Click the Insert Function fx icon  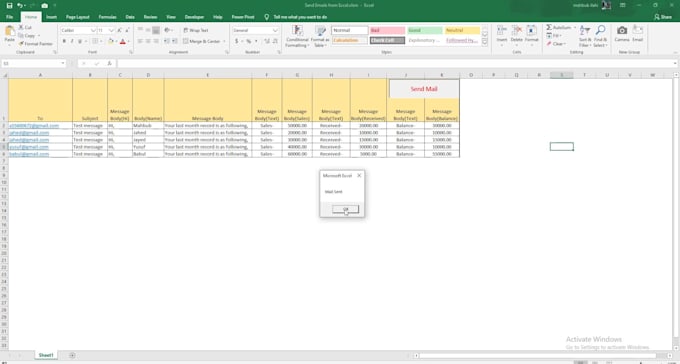[109, 63]
